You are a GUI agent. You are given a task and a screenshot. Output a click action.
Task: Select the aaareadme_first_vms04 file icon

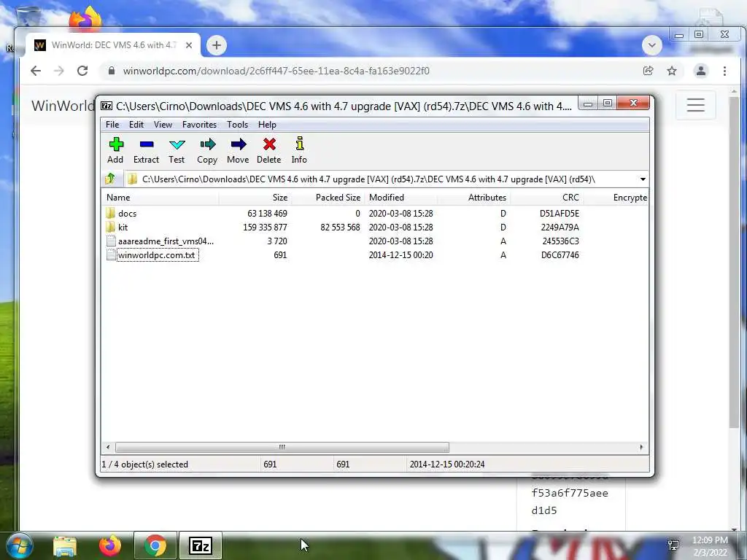click(x=111, y=241)
